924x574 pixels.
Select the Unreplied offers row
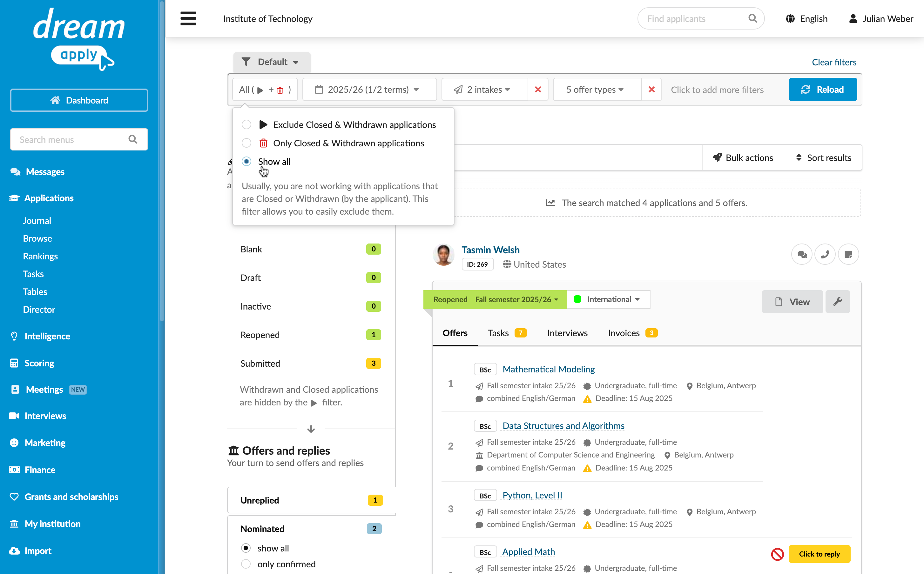311,500
